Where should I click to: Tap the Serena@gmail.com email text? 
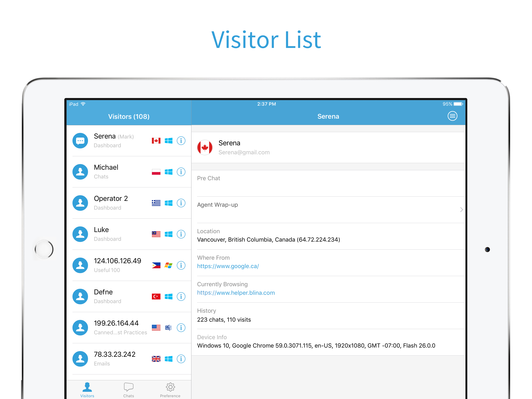coord(244,152)
